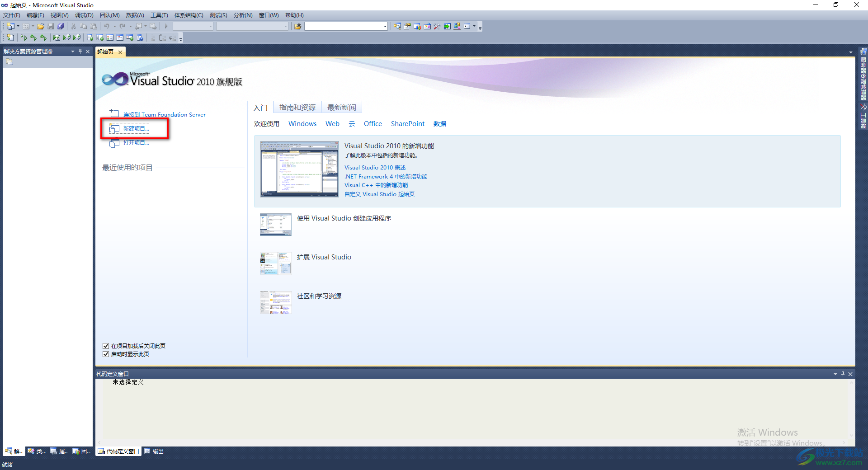Image resolution: width=868 pixels, height=470 pixels.
Task: Switch to 指南和资源 tab
Action: tap(297, 108)
